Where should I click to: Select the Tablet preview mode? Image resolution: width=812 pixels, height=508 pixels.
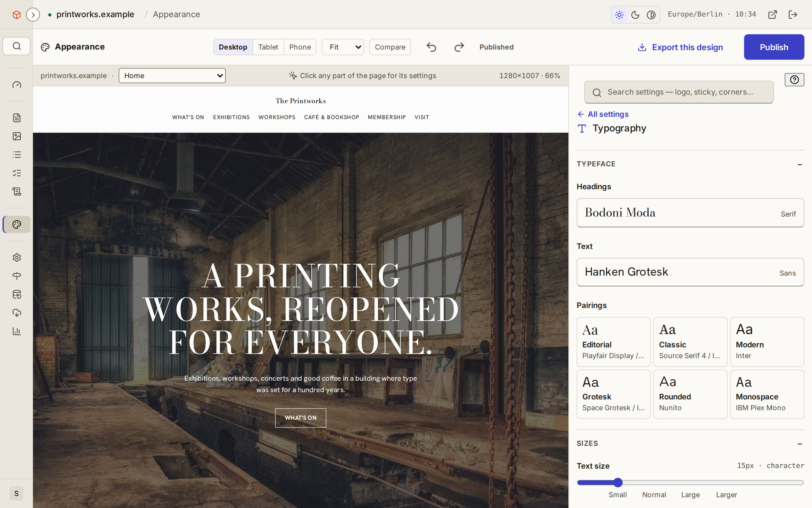(x=268, y=47)
